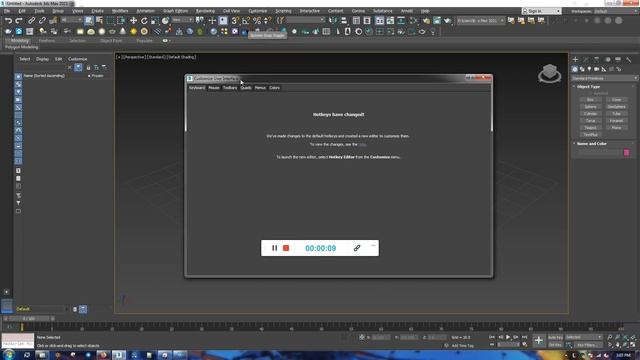Screen dimensions: 640x360
Task: Switch to the Quads tab in dialog
Action: click(x=246, y=88)
